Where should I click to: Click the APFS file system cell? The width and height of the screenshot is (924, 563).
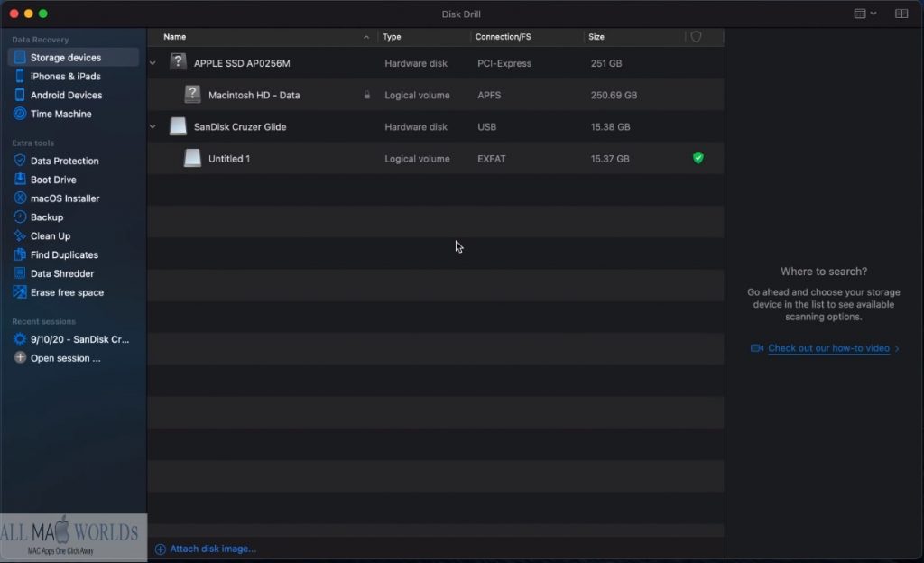point(489,95)
